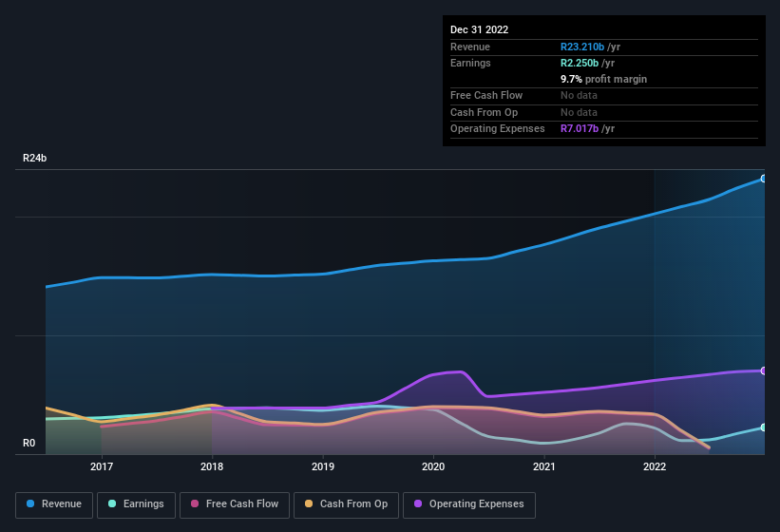Click the 2022 x-axis label
The width and height of the screenshot is (780, 532).
click(655, 466)
